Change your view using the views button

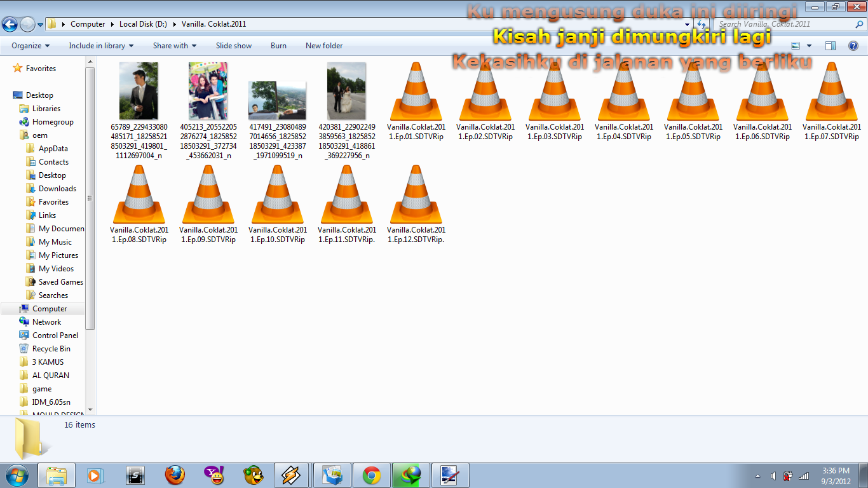[796, 46]
